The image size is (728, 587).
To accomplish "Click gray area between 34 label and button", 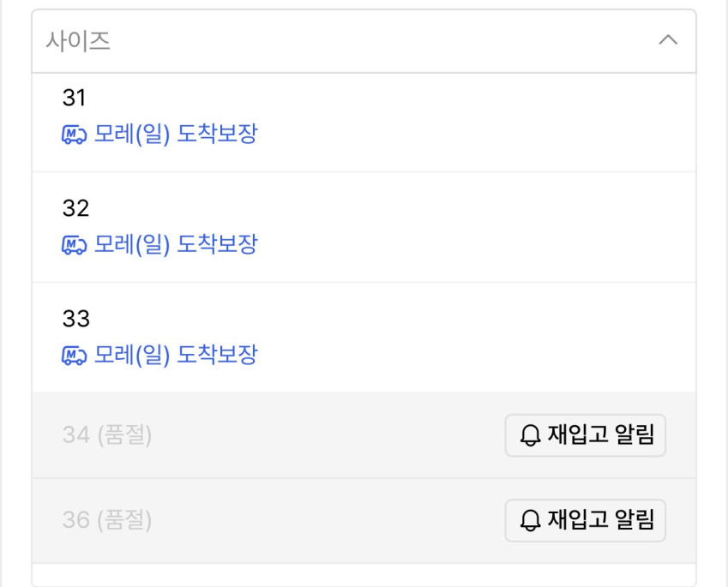I will pos(326,435).
